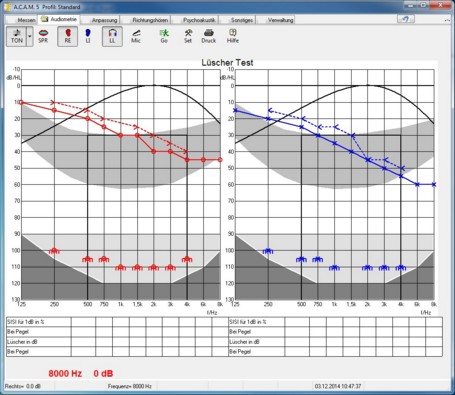The image size is (455, 395).
Task: Toggle the LL headphones air conduction button
Action: click(112, 36)
